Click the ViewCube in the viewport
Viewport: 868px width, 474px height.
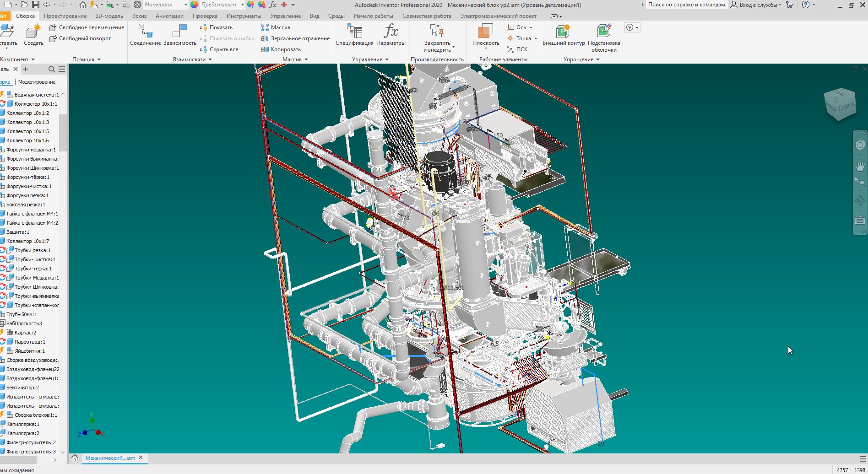[x=840, y=105]
